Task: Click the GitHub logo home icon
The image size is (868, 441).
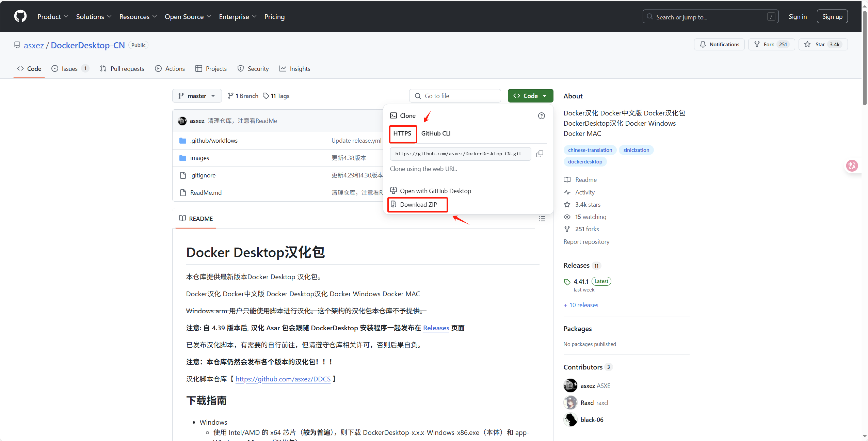Action: tap(20, 16)
